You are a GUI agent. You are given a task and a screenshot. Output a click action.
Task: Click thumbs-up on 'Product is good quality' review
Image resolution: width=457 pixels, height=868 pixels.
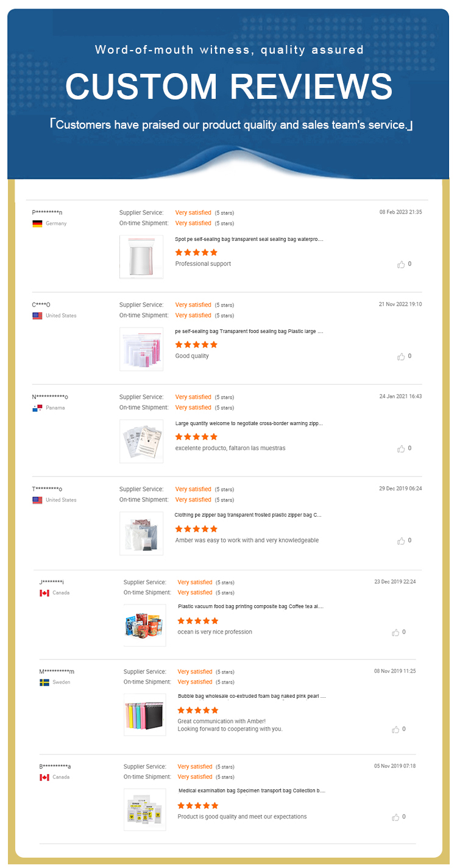tap(396, 817)
